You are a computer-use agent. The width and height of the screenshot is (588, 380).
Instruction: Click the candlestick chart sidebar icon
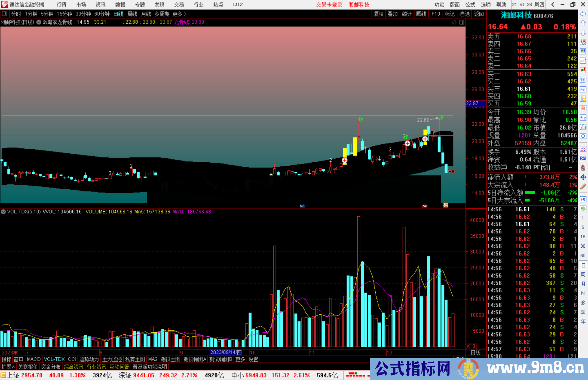pyautogui.click(x=583, y=70)
